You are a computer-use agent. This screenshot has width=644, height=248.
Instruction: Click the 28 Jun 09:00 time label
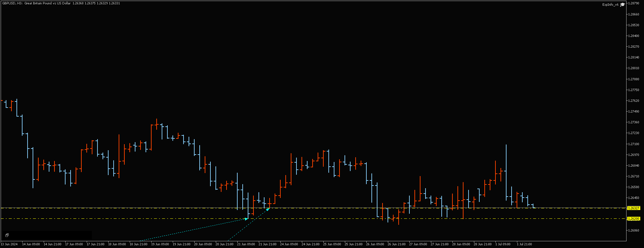[x=461, y=244]
